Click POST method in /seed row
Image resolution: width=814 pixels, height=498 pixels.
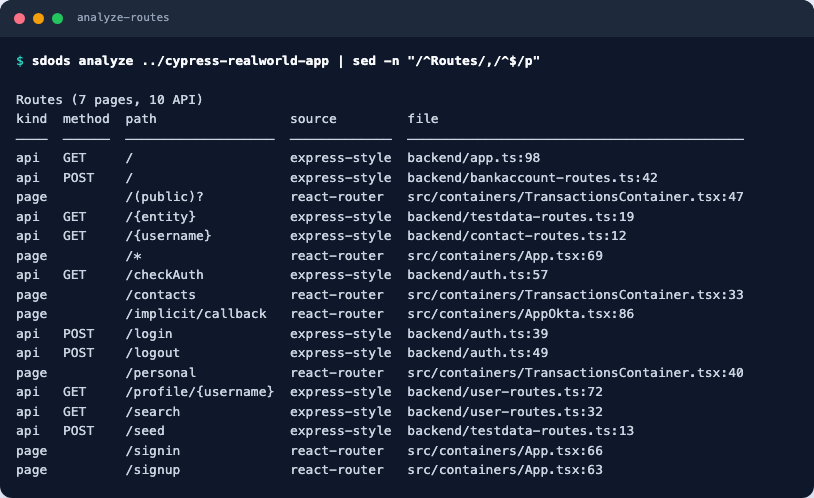click(78, 430)
